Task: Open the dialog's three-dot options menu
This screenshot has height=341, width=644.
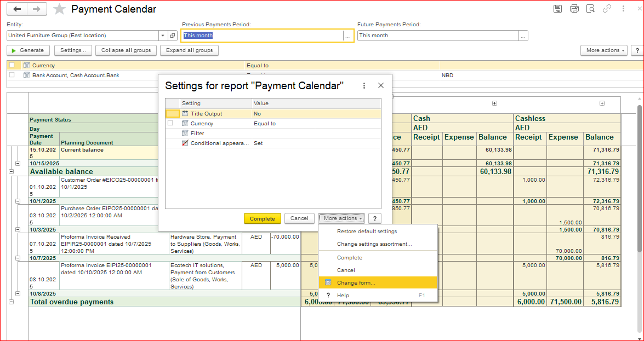Action: 364,85
